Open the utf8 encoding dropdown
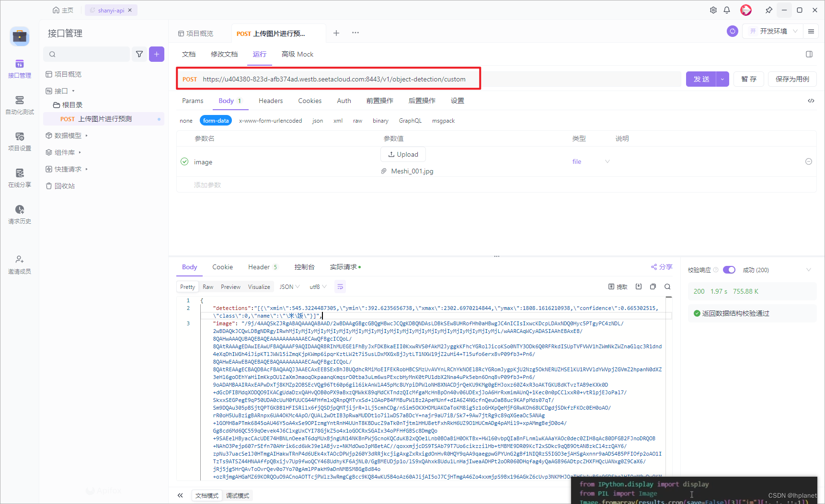Screen dimensions: 825x504 (x=318, y=287)
